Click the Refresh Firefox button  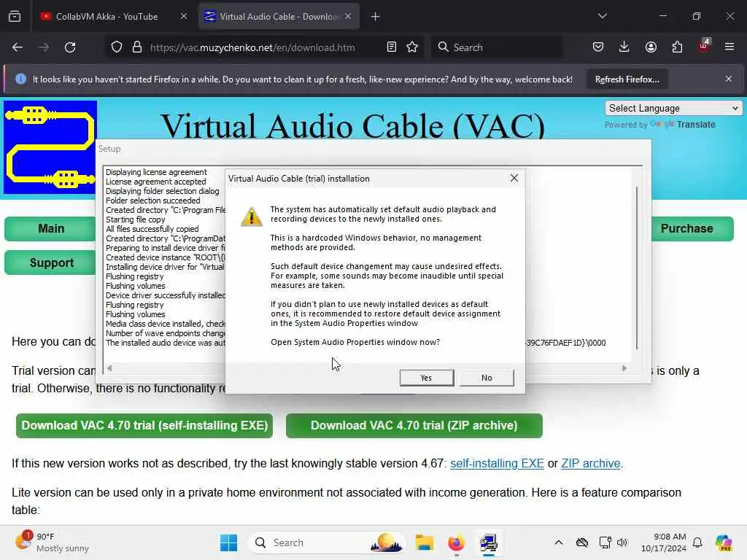click(627, 79)
